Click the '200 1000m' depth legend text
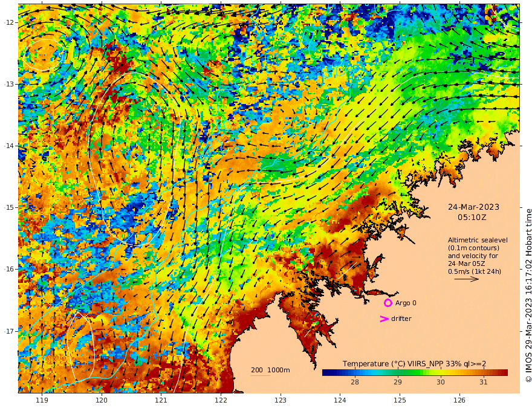Image resolution: width=532 pixels, height=411 pixels. pos(270,370)
